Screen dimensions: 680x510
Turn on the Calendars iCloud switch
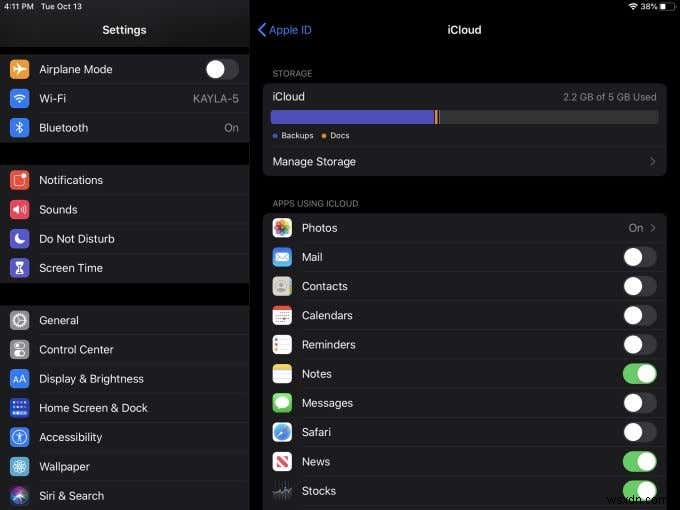640,316
